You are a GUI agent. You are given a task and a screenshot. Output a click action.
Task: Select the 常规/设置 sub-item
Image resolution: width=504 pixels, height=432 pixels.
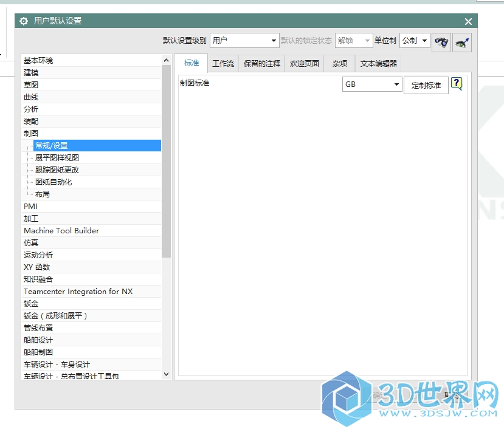tap(97, 145)
